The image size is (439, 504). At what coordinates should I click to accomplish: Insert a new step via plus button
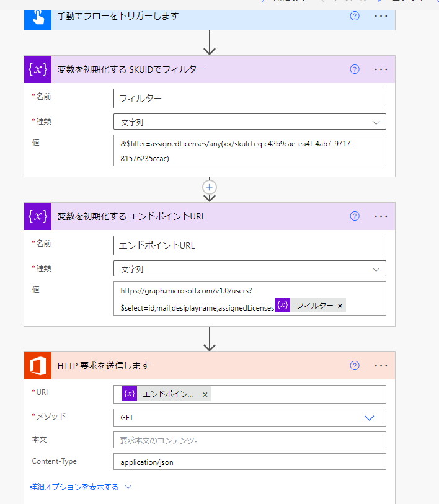tap(210, 187)
